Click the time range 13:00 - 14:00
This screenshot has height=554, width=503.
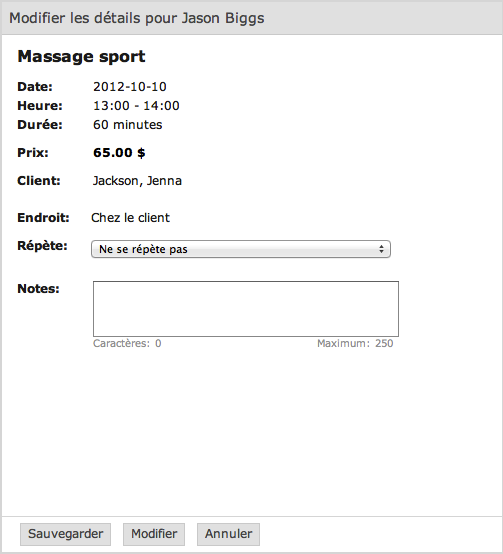pos(136,106)
